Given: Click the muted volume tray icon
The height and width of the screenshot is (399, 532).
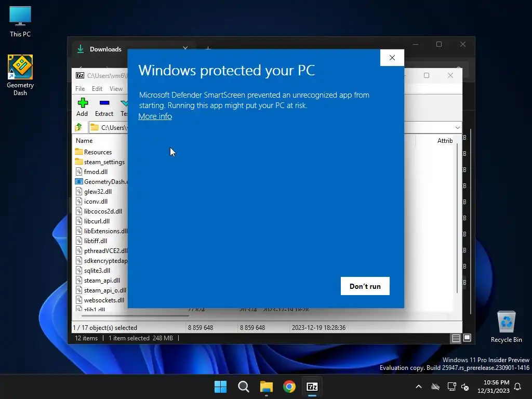Looking at the screenshot, I should (465, 387).
